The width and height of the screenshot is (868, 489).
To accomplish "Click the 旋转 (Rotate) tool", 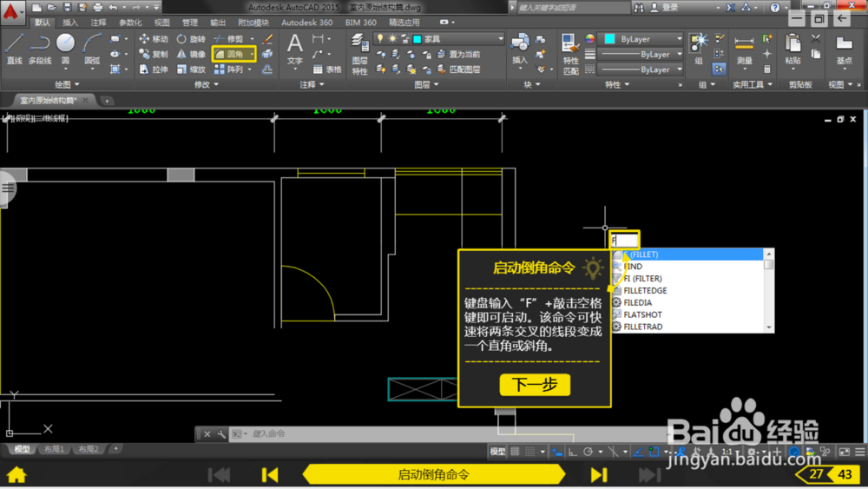I will point(191,39).
